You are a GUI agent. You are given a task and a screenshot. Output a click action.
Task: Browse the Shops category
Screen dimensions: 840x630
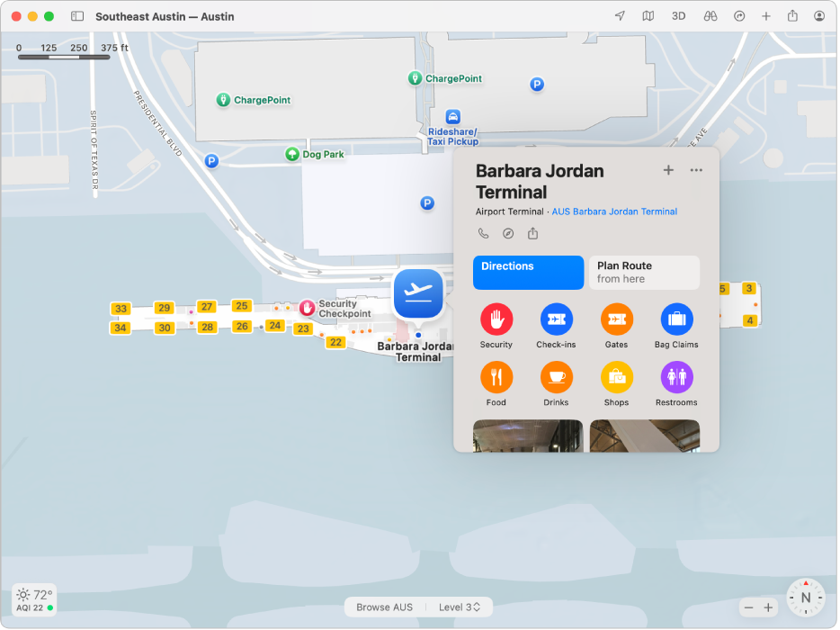click(x=616, y=384)
